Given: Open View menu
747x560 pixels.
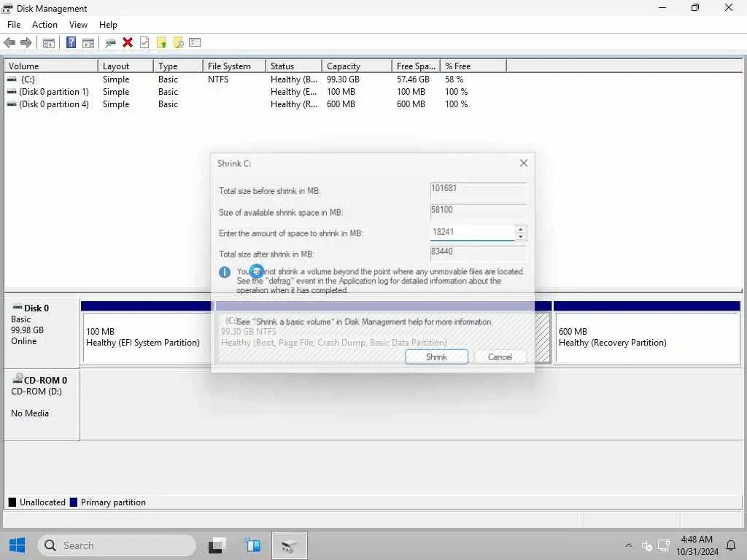Looking at the screenshot, I should [78, 25].
